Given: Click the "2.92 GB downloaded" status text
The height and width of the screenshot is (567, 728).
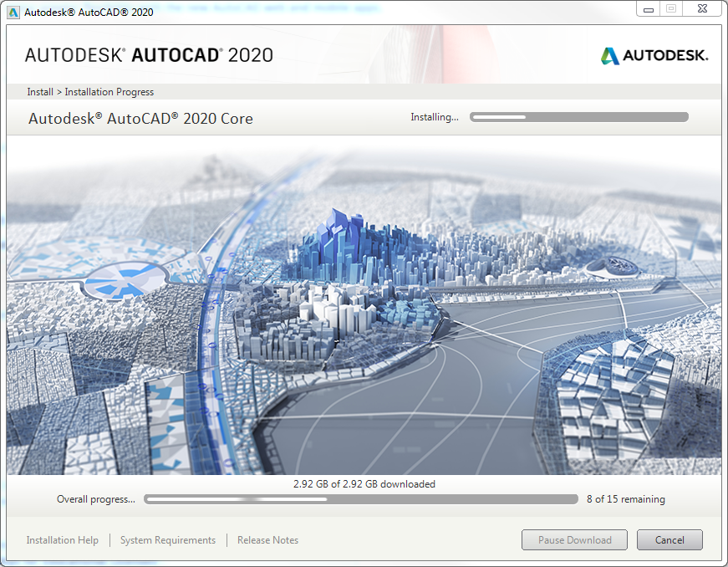Looking at the screenshot, I should click(364, 483).
